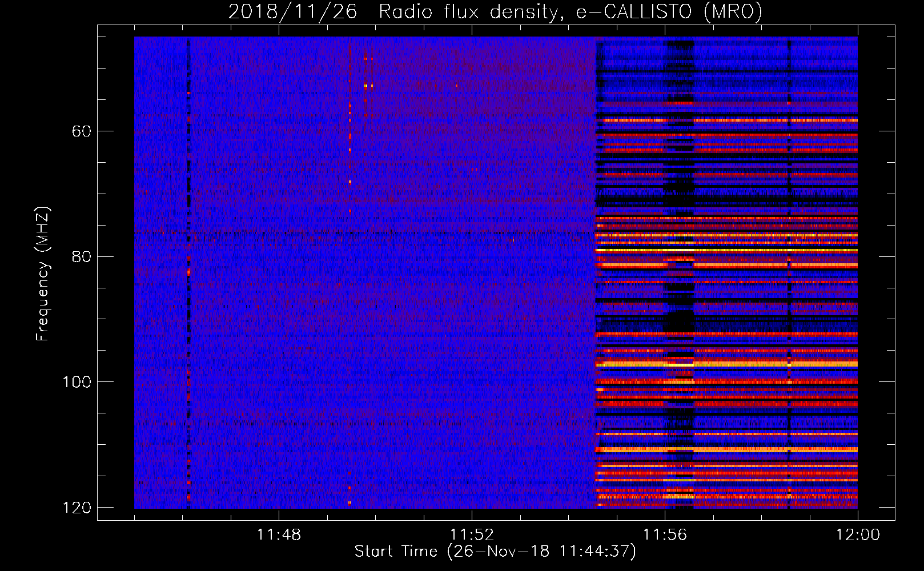The height and width of the screenshot is (571, 924).
Task: Click the 'Start Time (26-Nov-18 11:44:37)' label
Action: pos(495,552)
